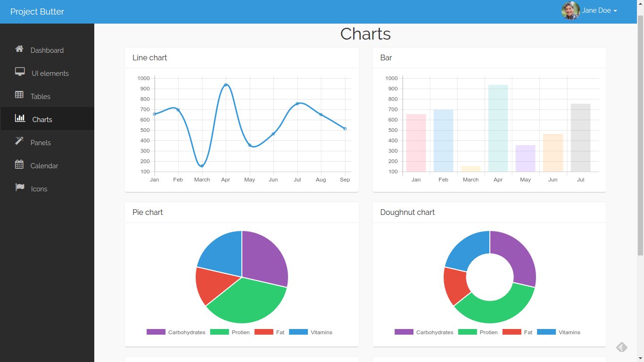The image size is (644, 362).
Task: Click the orange Jun bar
Action: 553,153
